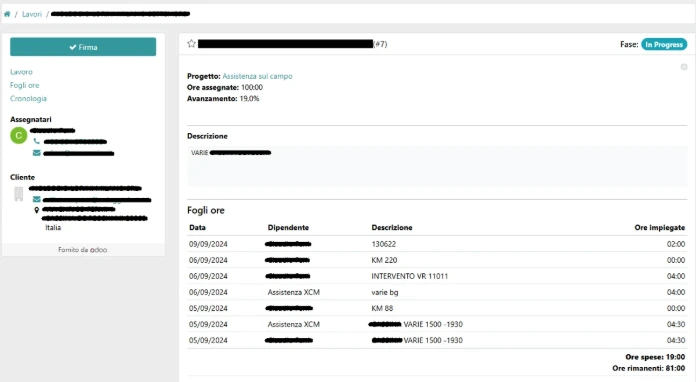Click the Ore impiegate column header
Viewport: 696px width, 382px height.
point(660,228)
